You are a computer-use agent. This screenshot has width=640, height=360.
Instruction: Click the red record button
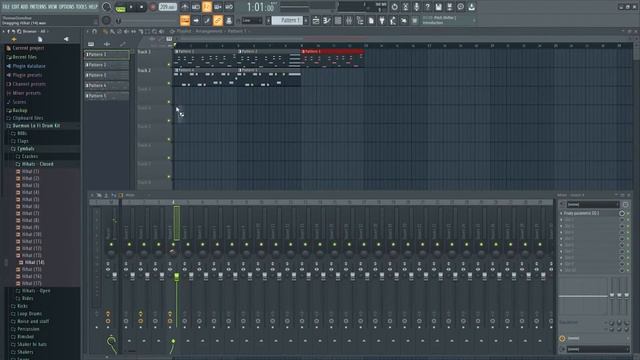tap(153, 7)
